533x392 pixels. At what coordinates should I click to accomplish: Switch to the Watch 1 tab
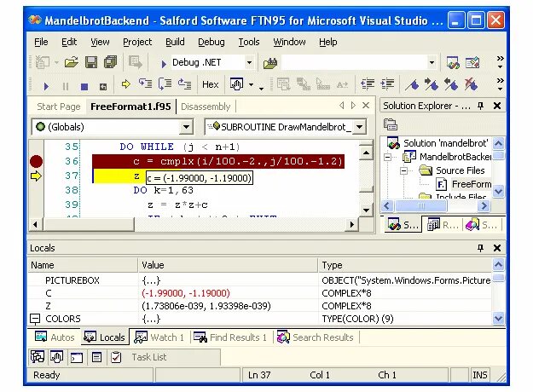(x=159, y=337)
